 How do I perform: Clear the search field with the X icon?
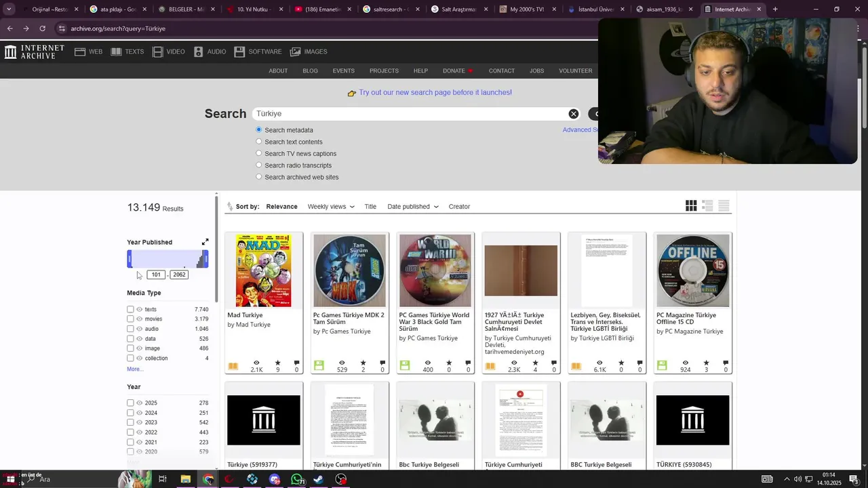point(574,114)
